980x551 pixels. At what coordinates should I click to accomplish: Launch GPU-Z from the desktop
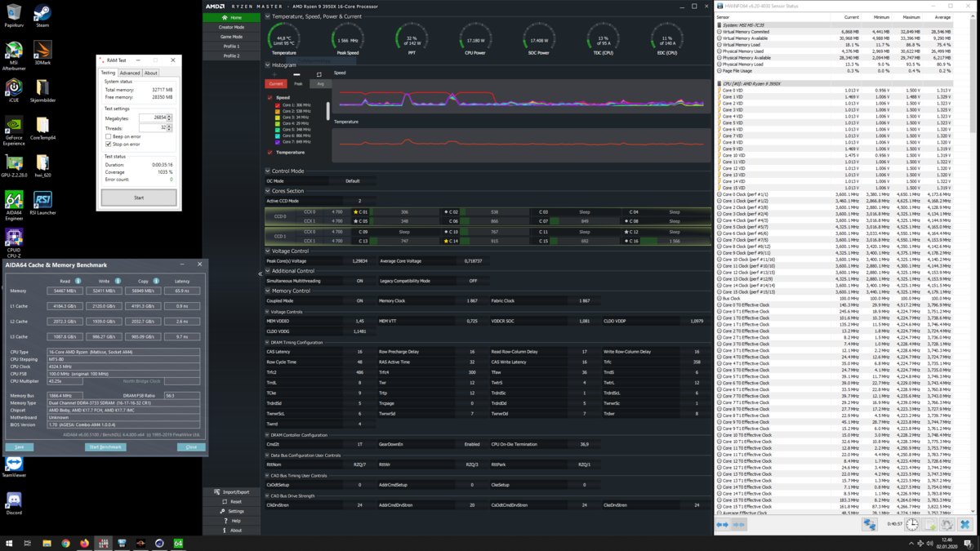[x=14, y=166]
